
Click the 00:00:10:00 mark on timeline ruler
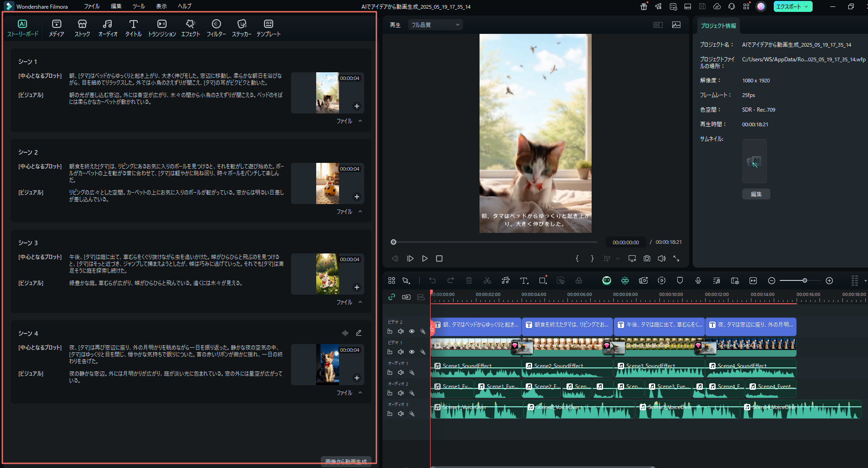tap(671, 295)
